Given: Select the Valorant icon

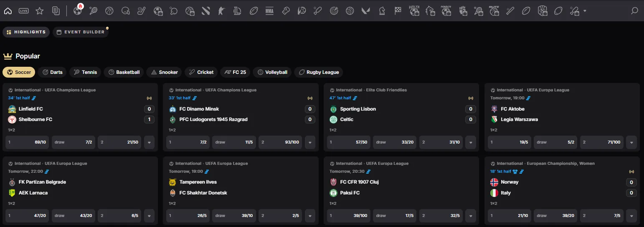Looking at the screenshot, I should pos(365,11).
